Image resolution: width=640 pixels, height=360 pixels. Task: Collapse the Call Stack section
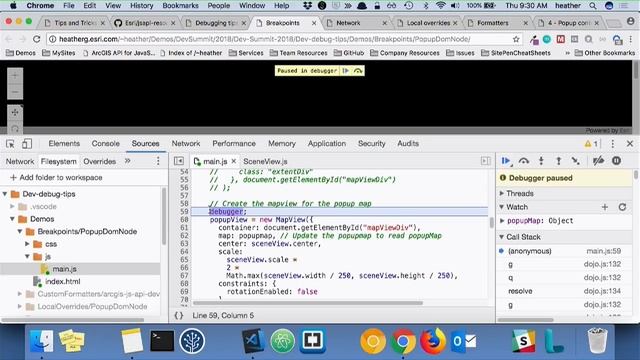502,237
